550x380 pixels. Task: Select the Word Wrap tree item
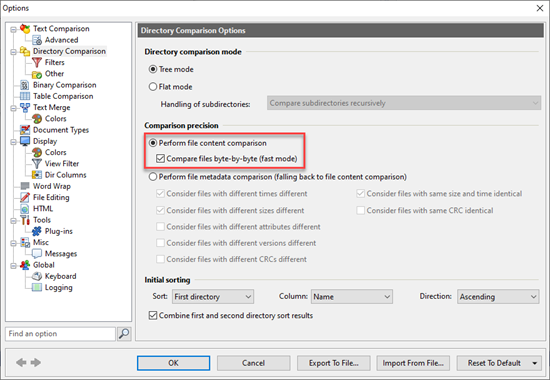click(52, 186)
